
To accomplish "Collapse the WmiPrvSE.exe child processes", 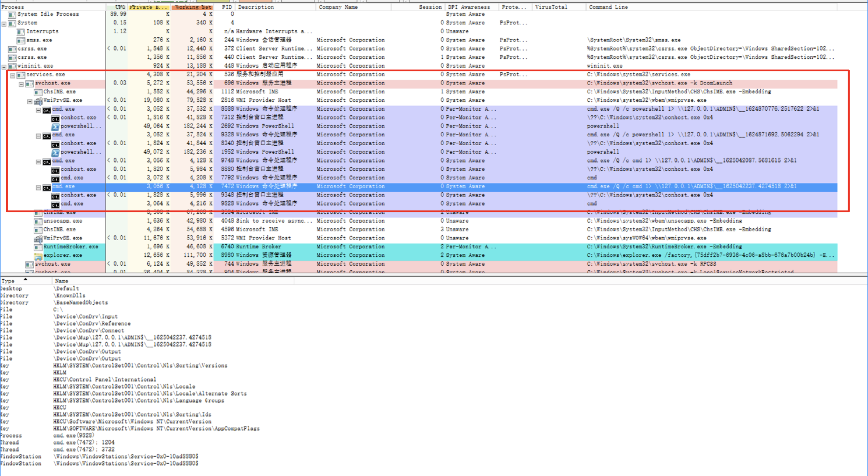I will click(30, 101).
